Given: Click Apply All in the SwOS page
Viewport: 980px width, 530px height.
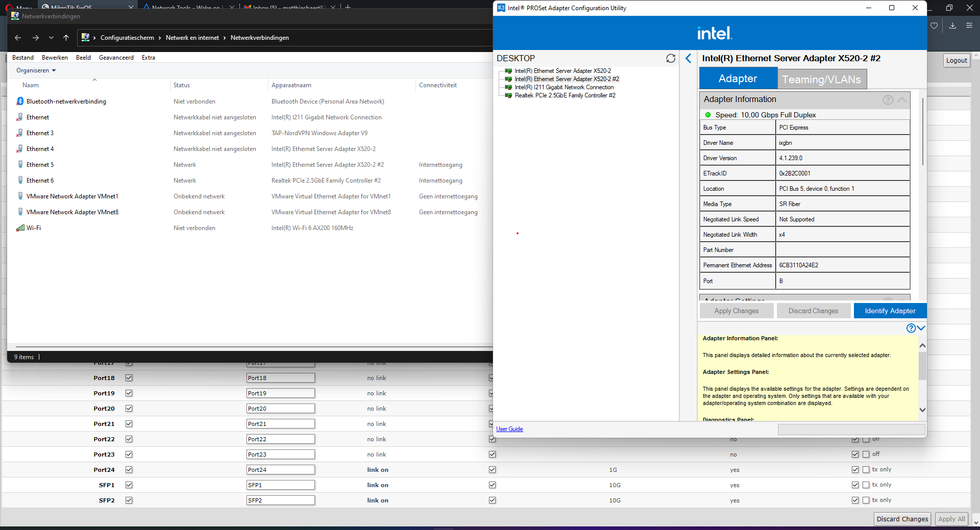Looking at the screenshot, I should coord(951,519).
